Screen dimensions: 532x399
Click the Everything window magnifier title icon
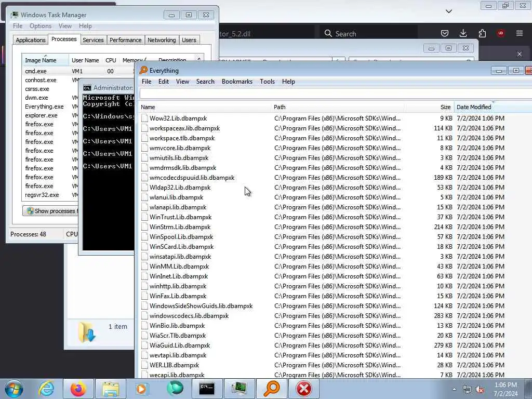pyautogui.click(x=143, y=70)
